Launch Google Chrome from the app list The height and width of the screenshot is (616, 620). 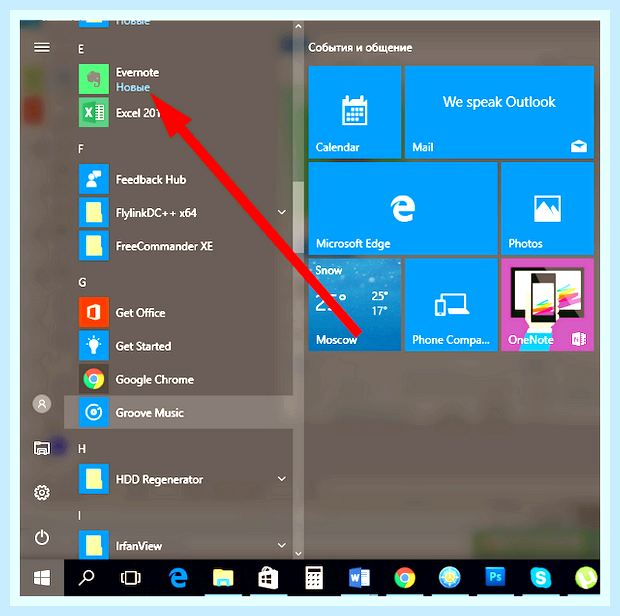point(94,379)
